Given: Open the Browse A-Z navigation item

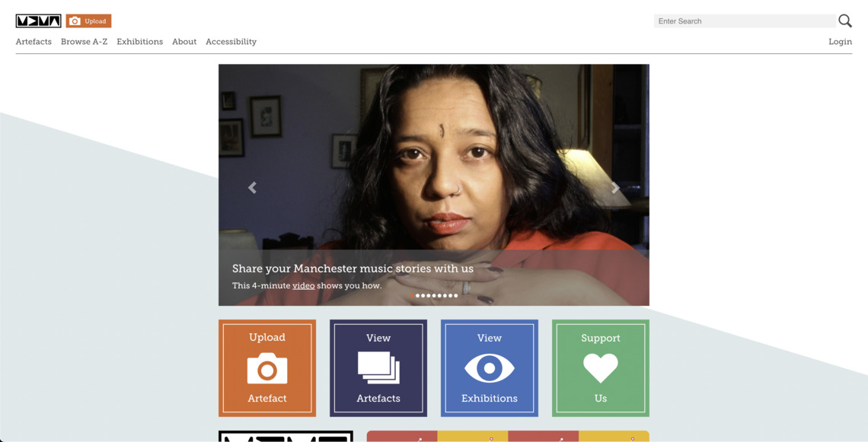Looking at the screenshot, I should (x=85, y=42).
